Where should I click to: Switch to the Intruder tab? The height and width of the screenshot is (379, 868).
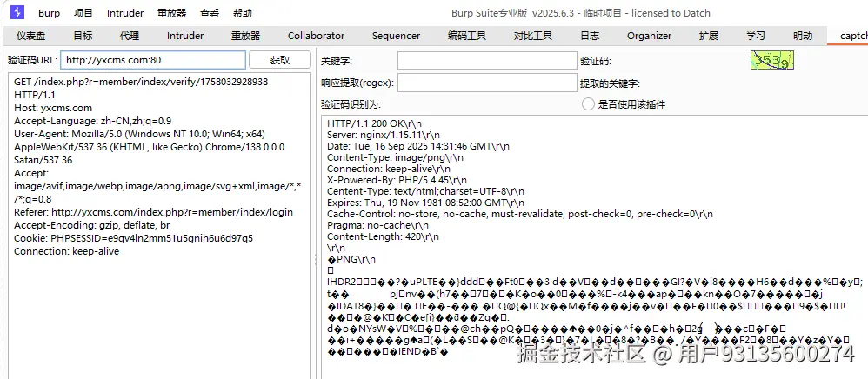click(x=185, y=36)
